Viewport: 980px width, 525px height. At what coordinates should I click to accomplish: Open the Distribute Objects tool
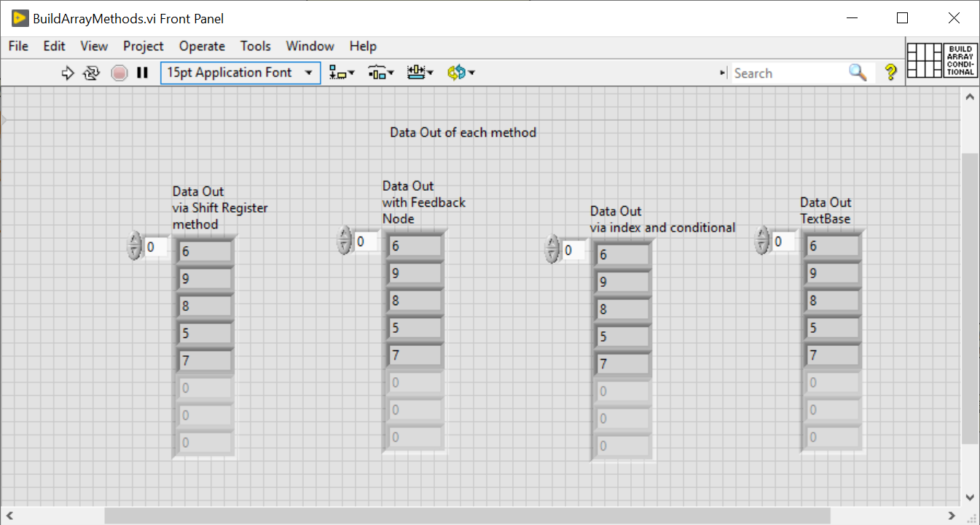pyautogui.click(x=380, y=73)
